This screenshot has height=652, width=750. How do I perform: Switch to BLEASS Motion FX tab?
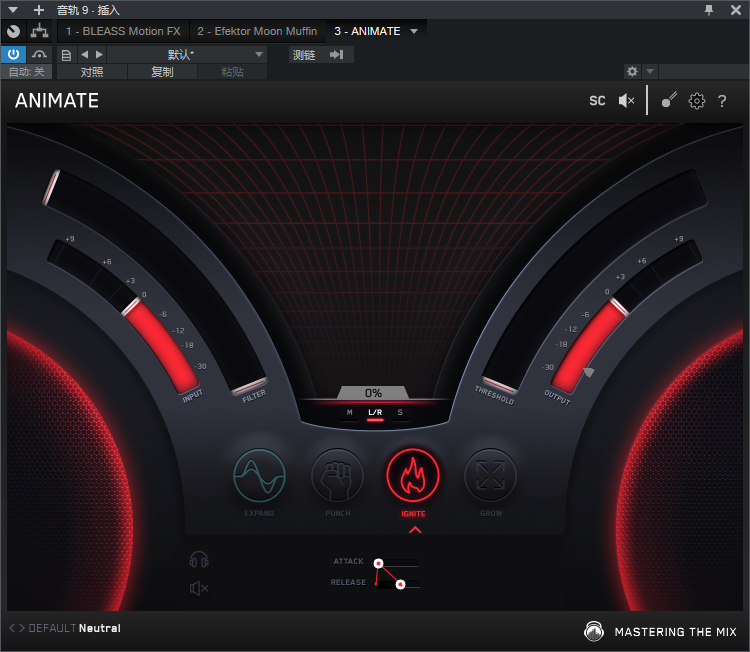(123, 32)
